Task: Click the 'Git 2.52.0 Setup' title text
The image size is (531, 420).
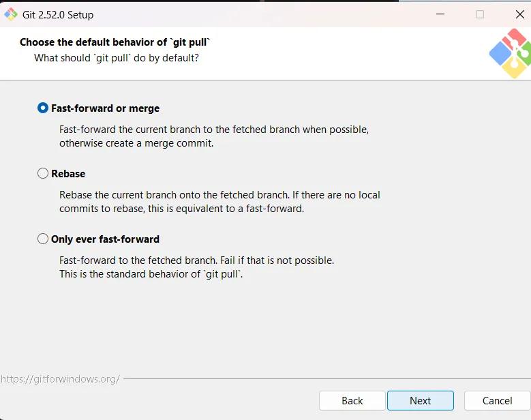Action: point(58,14)
